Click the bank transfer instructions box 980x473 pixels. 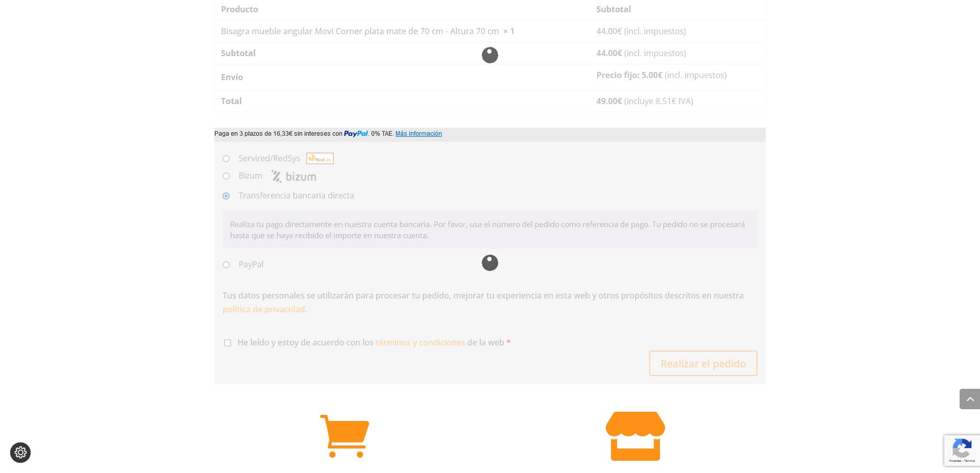point(490,230)
